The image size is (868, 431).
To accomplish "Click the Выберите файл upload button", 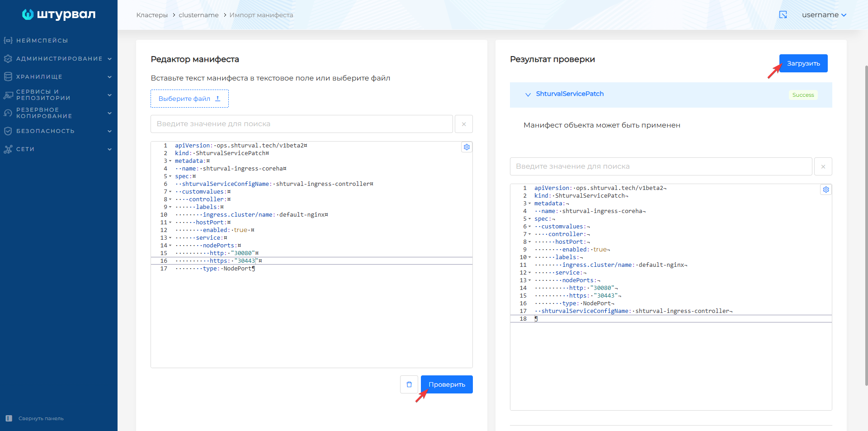I will pyautogui.click(x=189, y=99).
